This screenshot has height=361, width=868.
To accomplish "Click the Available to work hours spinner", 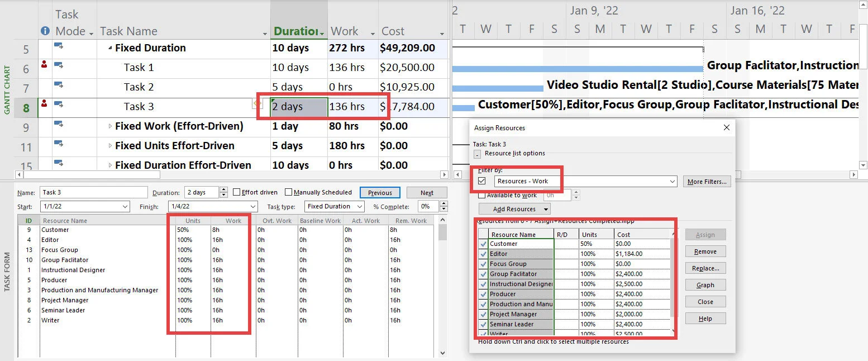I will [576, 195].
